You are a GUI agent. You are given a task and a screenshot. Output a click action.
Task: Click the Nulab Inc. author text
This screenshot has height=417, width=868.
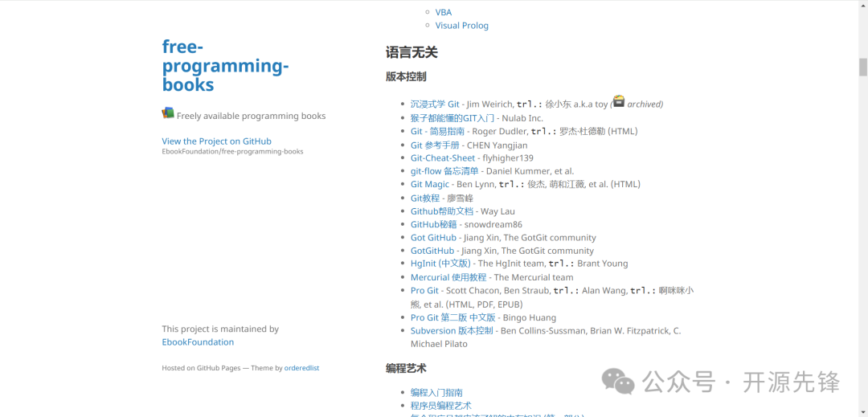(x=522, y=118)
